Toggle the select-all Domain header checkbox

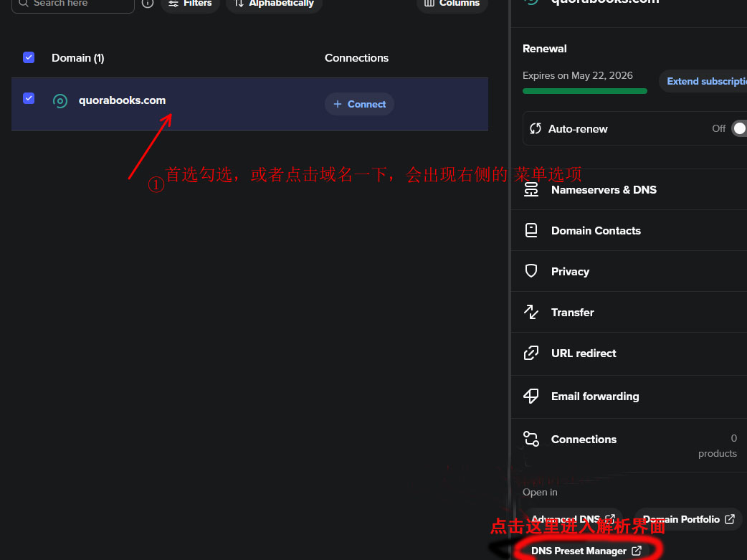(29, 57)
